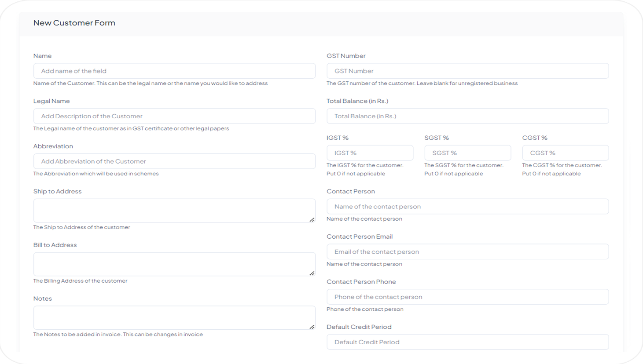The width and height of the screenshot is (643, 364).
Task: Click the New Customer Form heading
Action: (x=74, y=23)
